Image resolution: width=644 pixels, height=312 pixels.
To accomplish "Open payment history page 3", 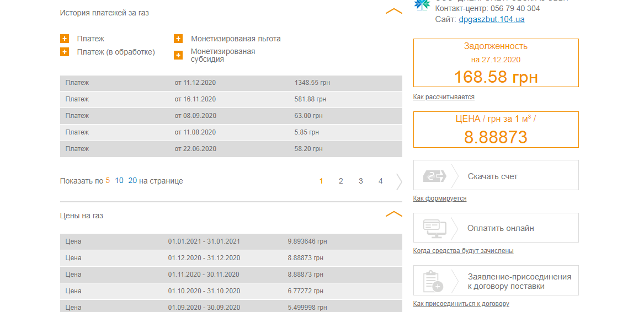I will click(x=360, y=181).
